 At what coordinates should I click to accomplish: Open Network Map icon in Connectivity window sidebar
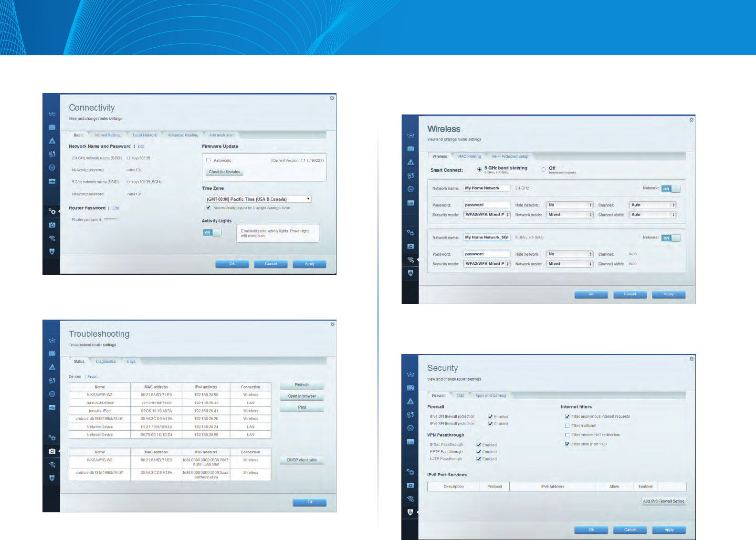(x=52, y=114)
